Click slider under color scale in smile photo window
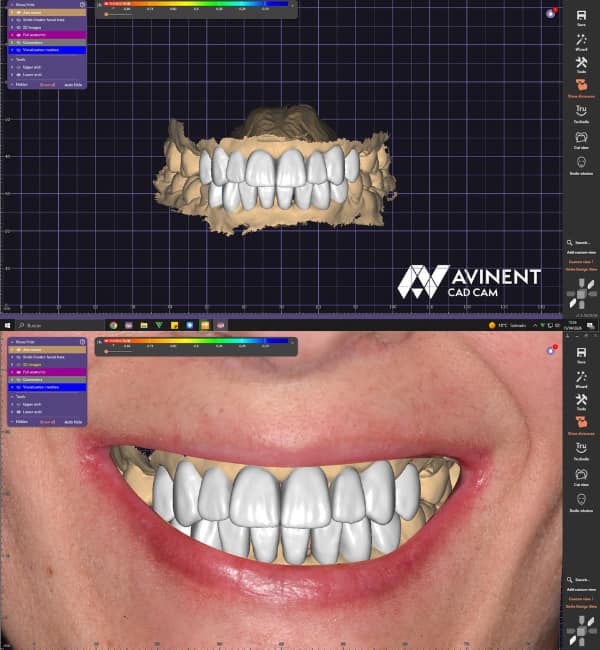Screen dimensions: 600x650 click(x=119, y=352)
